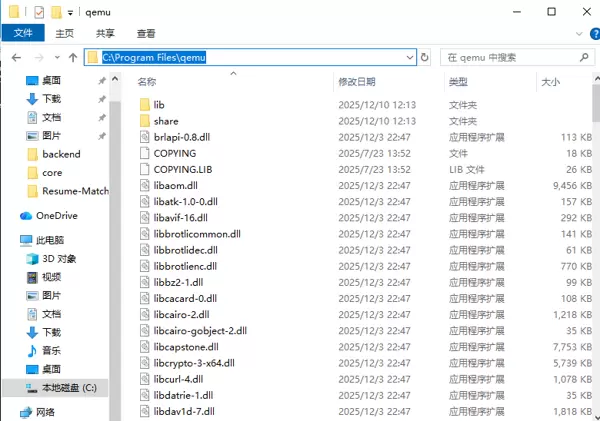This screenshot has height=421, width=600.
Task: Select 本地磁盘 (C:) in sidebar
Action: click(68, 387)
